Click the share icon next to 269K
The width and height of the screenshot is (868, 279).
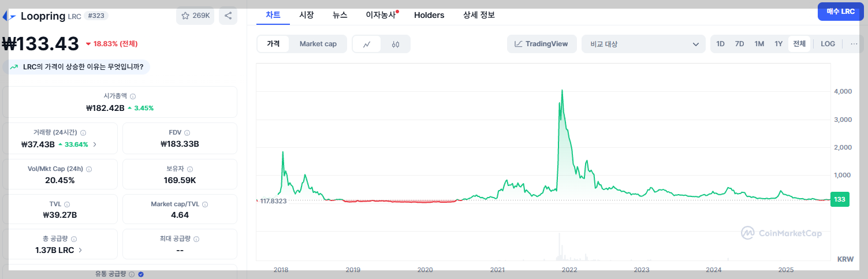coord(228,16)
